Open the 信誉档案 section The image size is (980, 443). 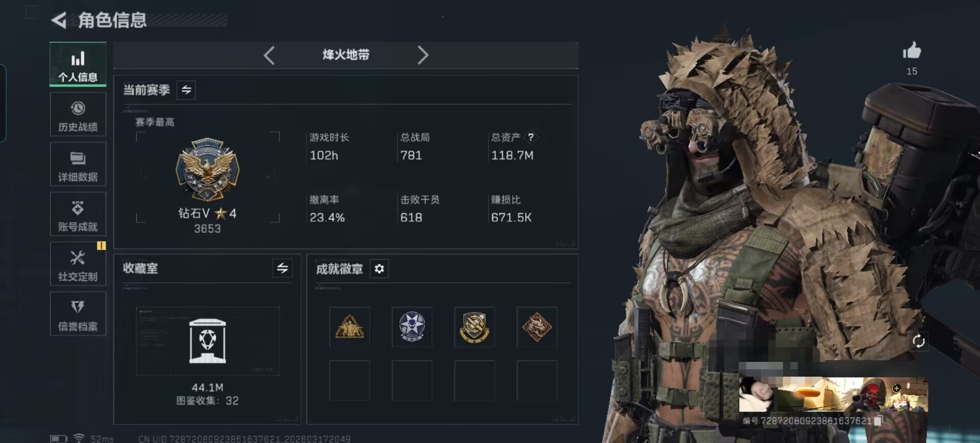78,313
